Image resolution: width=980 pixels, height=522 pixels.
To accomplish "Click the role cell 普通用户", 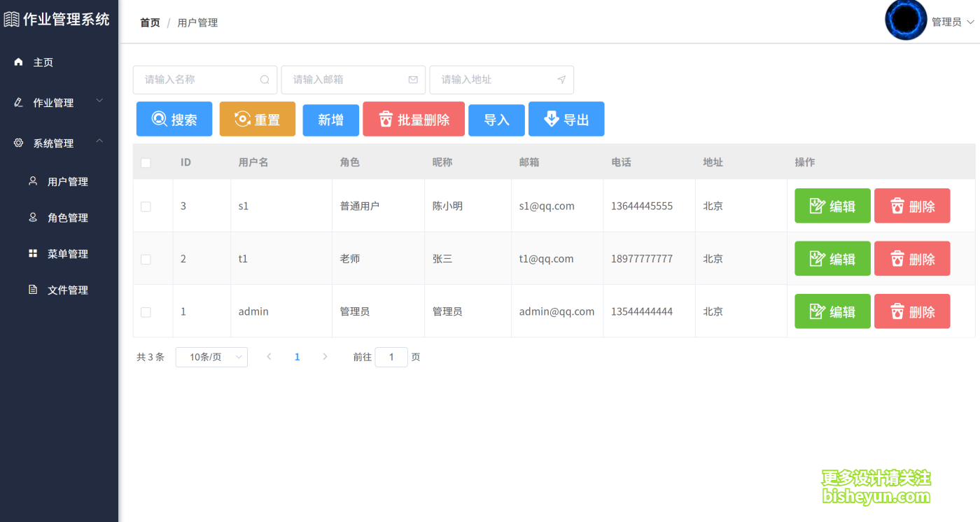I will 360,206.
